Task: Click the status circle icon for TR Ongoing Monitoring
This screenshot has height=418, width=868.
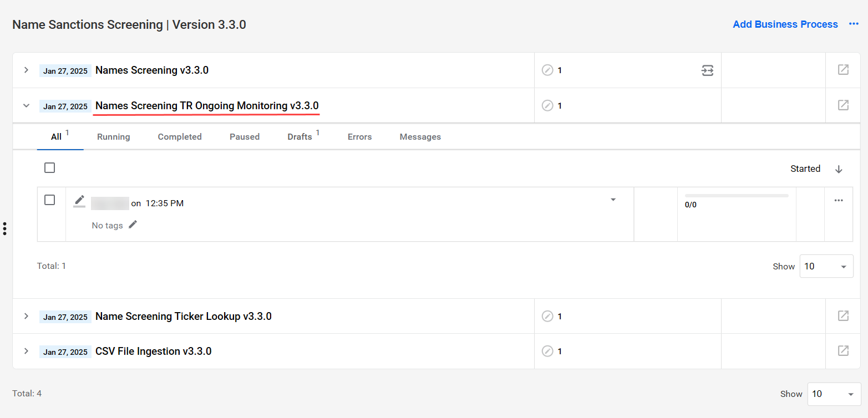Action: coord(547,105)
